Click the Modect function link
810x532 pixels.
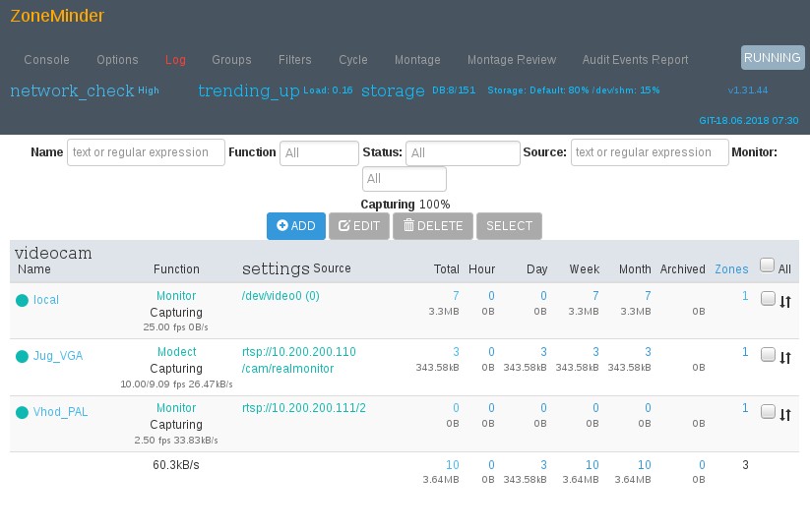[x=177, y=352]
